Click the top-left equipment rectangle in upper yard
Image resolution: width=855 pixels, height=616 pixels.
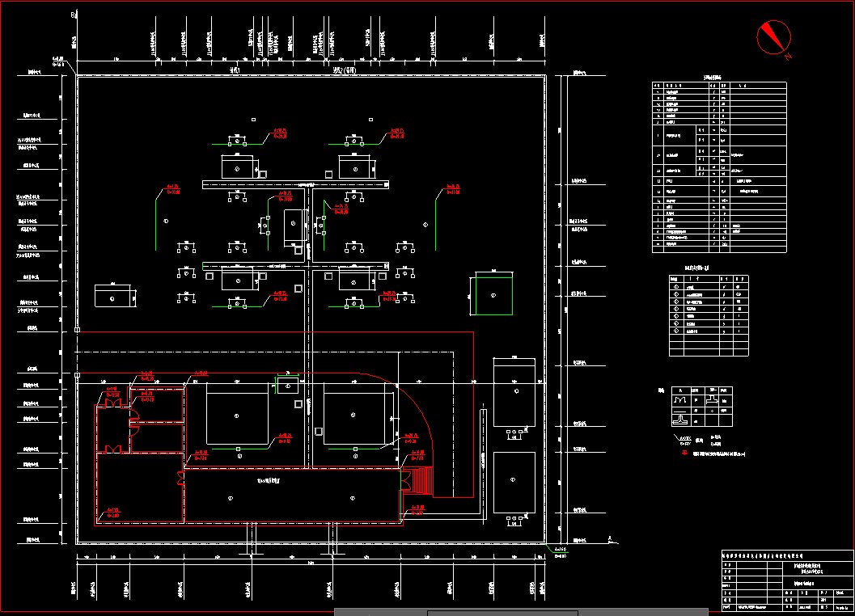point(236,167)
